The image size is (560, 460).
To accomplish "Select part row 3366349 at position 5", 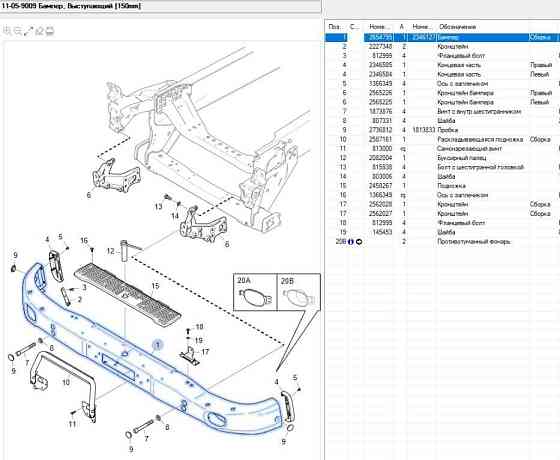I will click(x=442, y=84).
